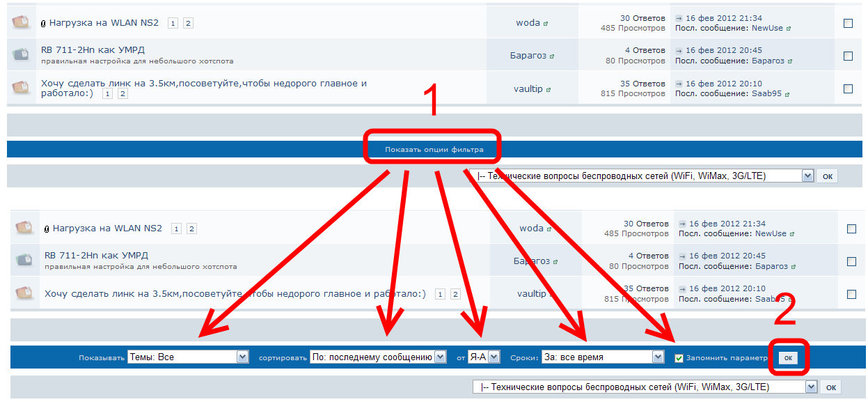The height and width of the screenshot is (418, 868).
Task: Open forum jump dropdown under the filter options bar
Action: tap(645, 387)
